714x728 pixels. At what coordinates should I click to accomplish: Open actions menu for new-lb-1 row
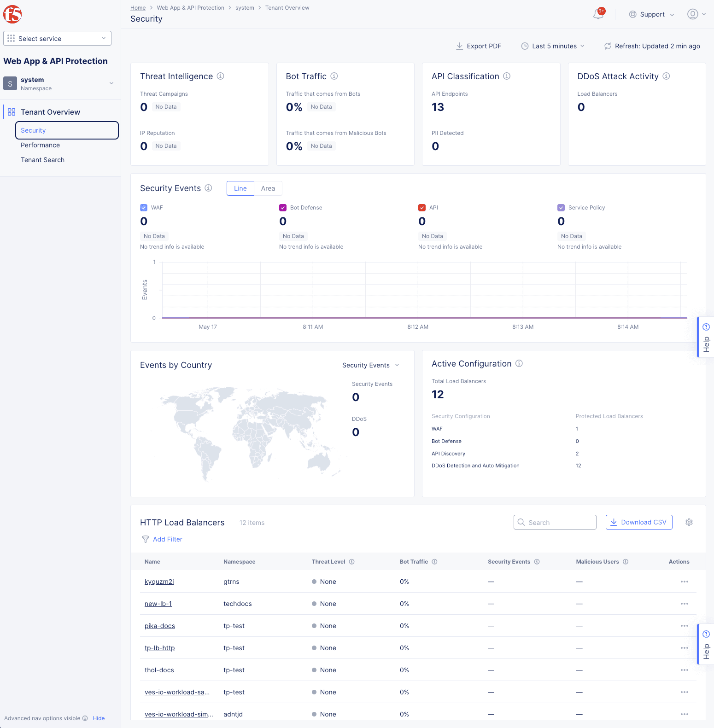pos(685,604)
